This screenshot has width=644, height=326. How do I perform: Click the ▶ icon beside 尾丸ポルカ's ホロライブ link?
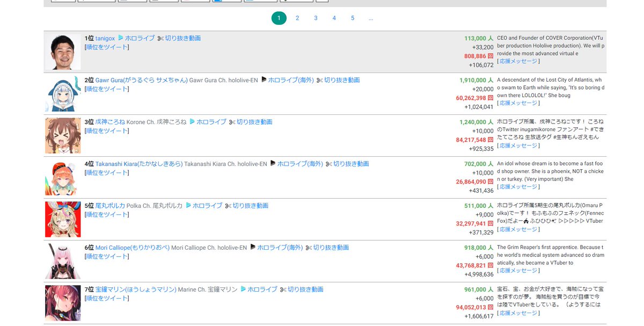[187, 205]
